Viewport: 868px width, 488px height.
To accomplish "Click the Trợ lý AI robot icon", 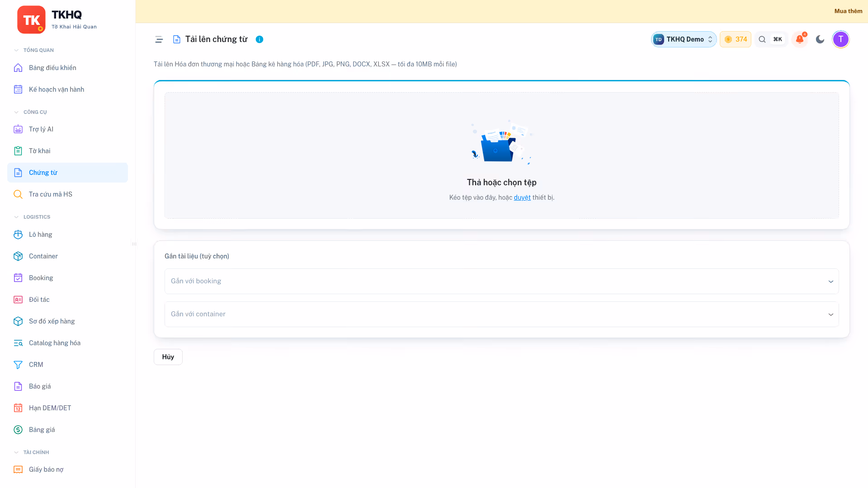I will (x=18, y=129).
